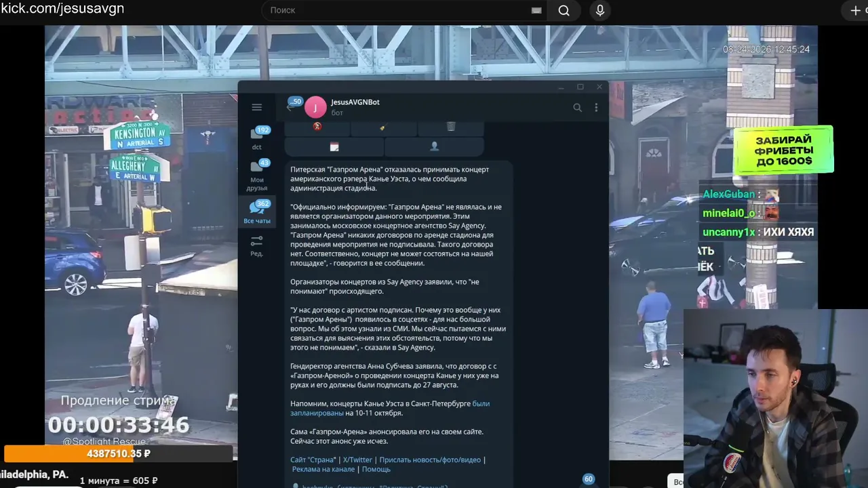The height and width of the screenshot is (488, 868).
Task: Search inside the JesusAVGNBot chat
Action: (x=577, y=107)
